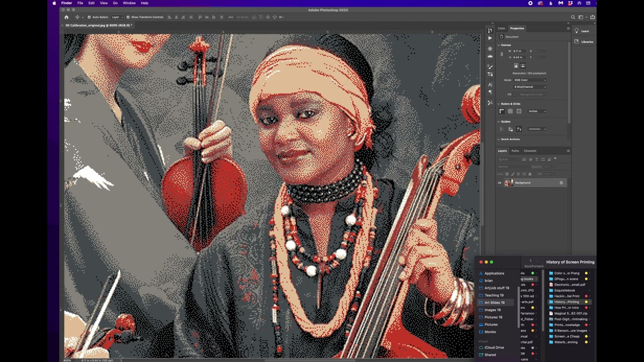Open Layers panel flyout menu icon
The height and width of the screenshot is (362, 644).
[x=568, y=151]
